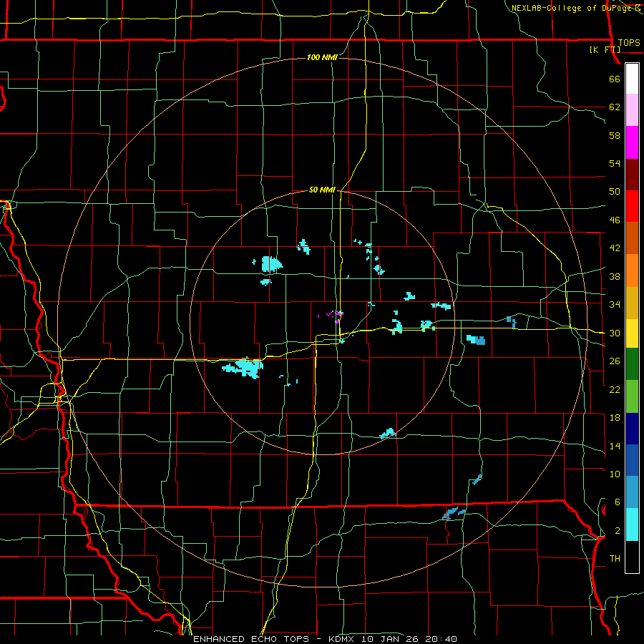
Task: Click the 10 value on the scale
Action: pos(615,474)
